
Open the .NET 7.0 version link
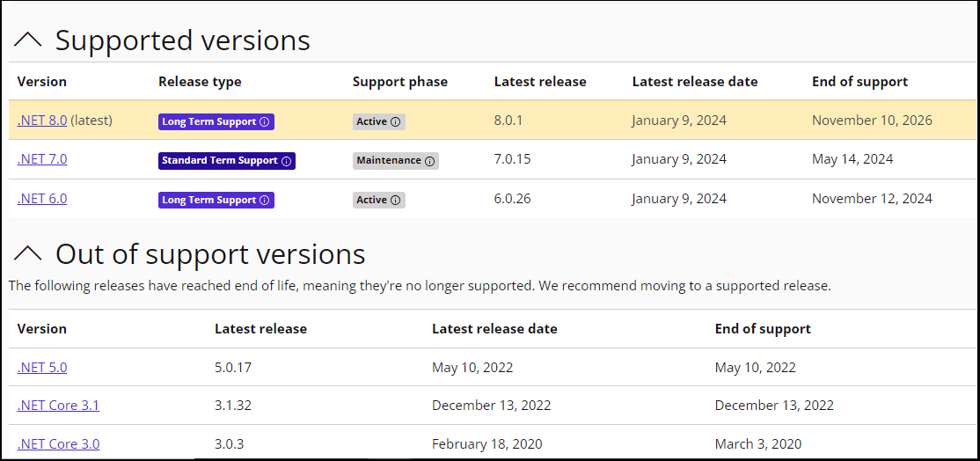pyautogui.click(x=42, y=159)
